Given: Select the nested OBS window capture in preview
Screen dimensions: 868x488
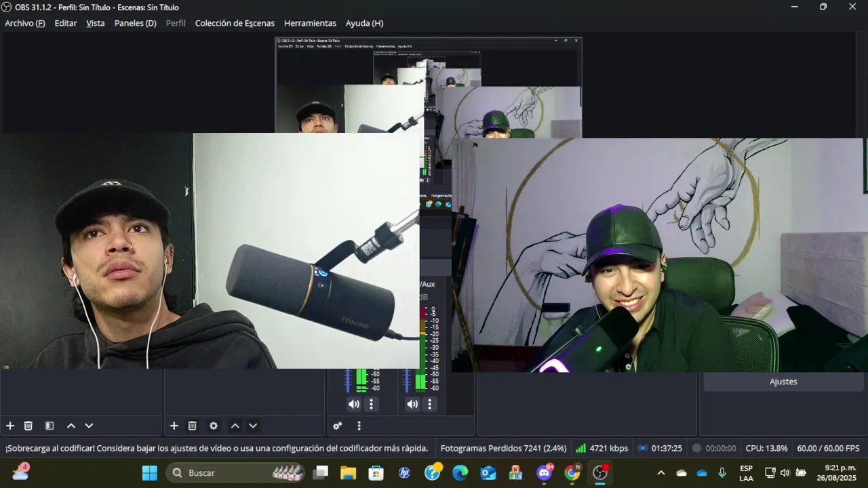Looking at the screenshot, I should click(x=429, y=85).
